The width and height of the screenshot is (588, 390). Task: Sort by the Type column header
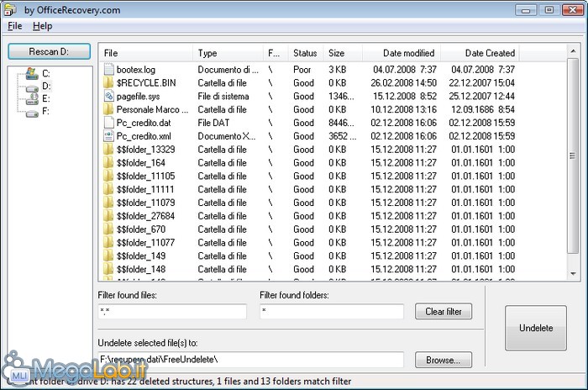click(228, 53)
